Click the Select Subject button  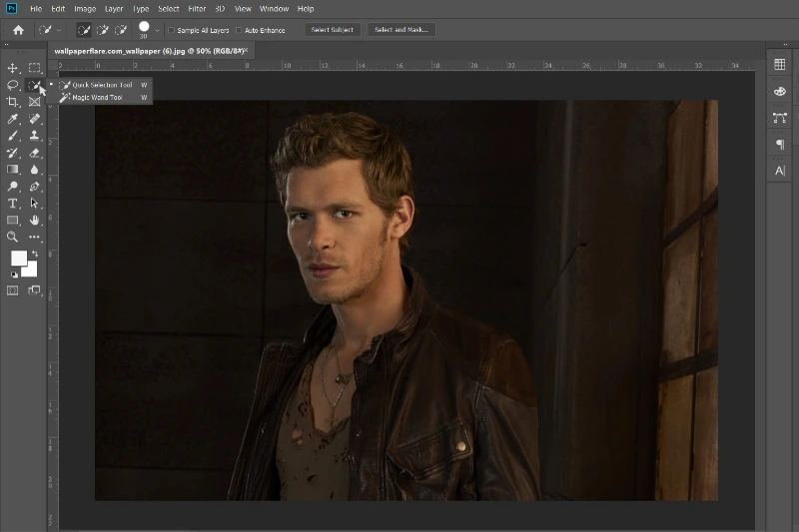coord(333,30)
